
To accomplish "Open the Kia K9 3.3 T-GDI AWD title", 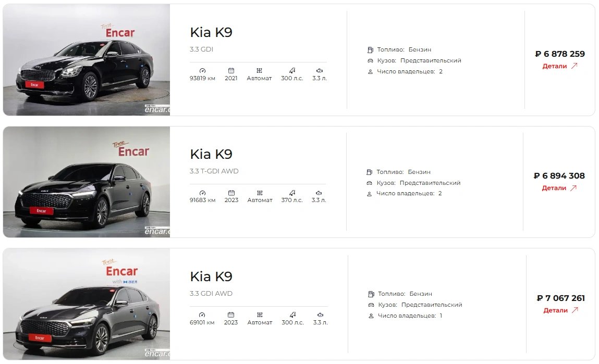I will pyautogui.click(x=211, y=154).
